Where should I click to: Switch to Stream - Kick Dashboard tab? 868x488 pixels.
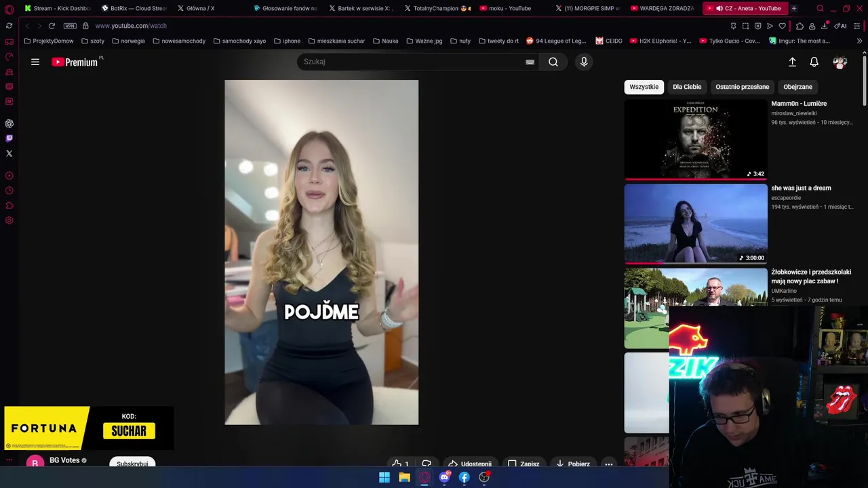coord(57,9)
